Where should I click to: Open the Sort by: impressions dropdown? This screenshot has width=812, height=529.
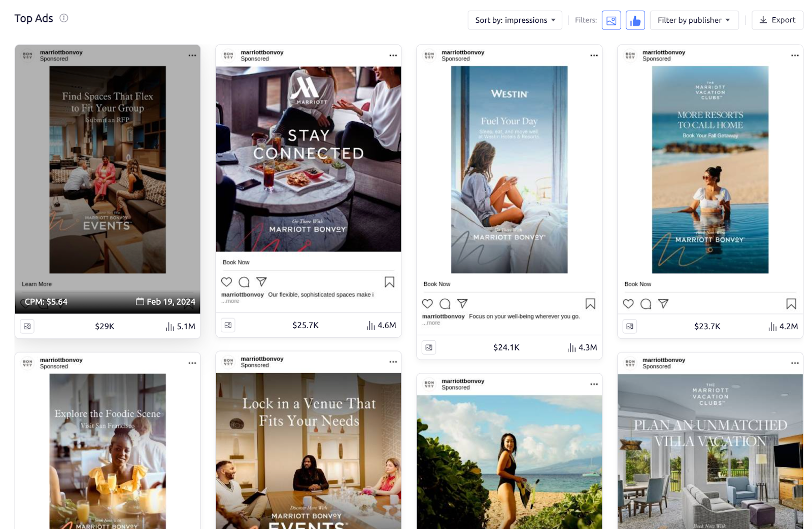coord(515,20)
